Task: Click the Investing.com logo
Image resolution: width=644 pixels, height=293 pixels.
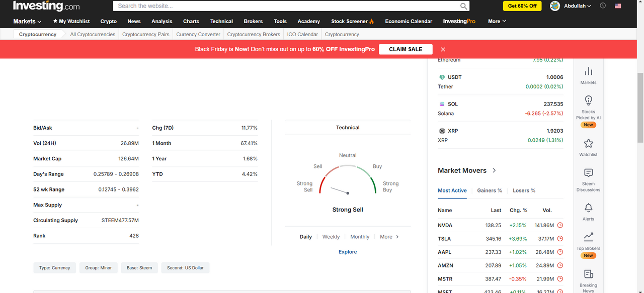Action: point(46,6)
